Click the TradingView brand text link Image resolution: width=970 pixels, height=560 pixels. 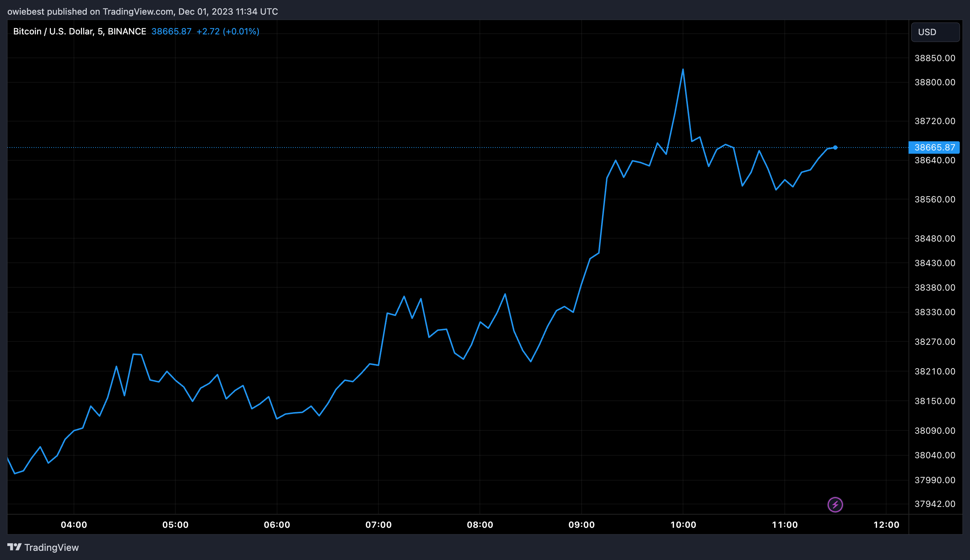coord(52,547)
